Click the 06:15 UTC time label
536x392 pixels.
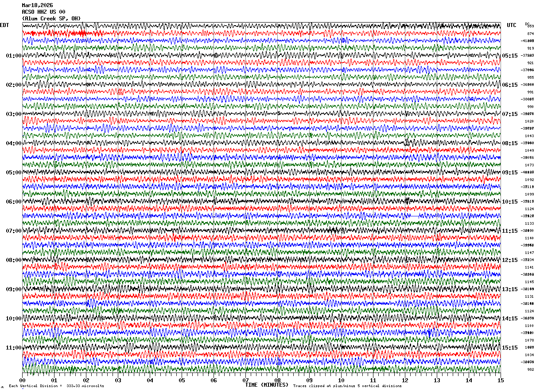click(x=510, y=85)
